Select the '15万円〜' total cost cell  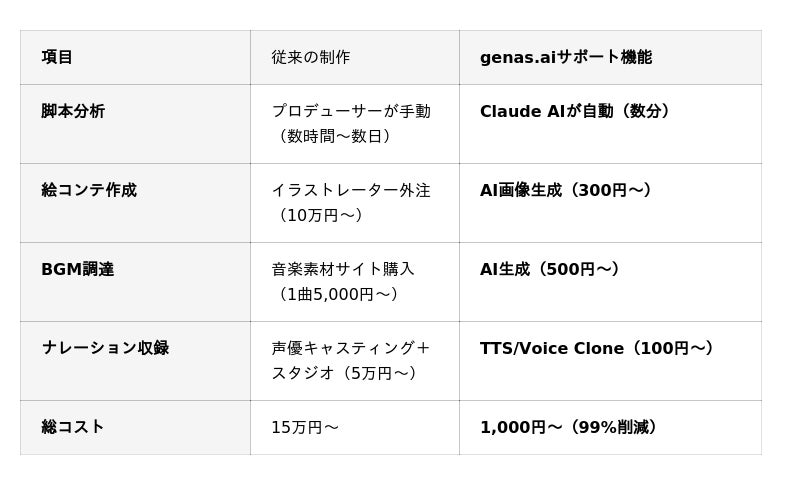(305, 427)
